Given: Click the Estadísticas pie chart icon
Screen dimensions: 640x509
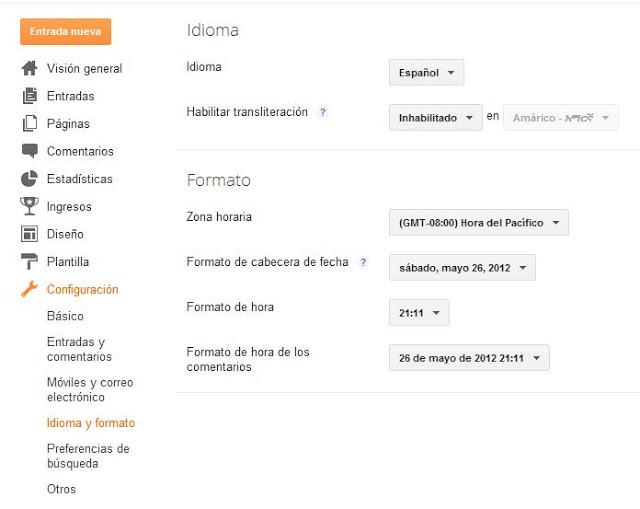Looking at the screenshot, I should coord(29,179).
